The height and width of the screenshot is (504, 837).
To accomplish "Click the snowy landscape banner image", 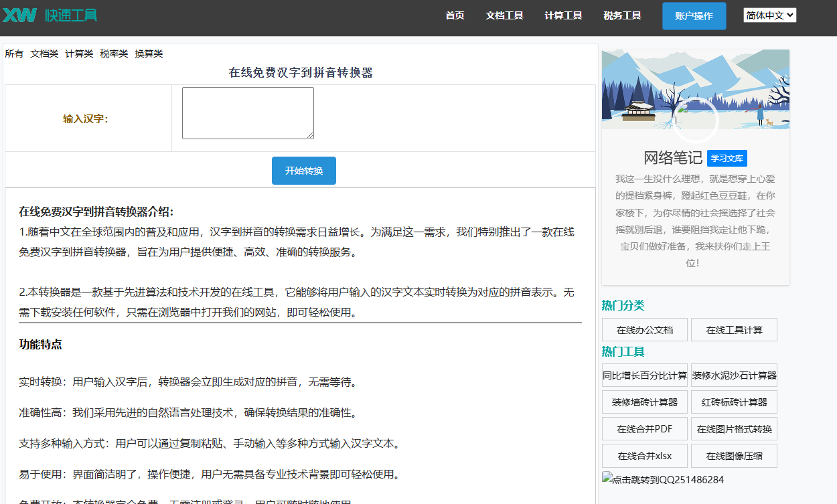I will click(695, 89).
